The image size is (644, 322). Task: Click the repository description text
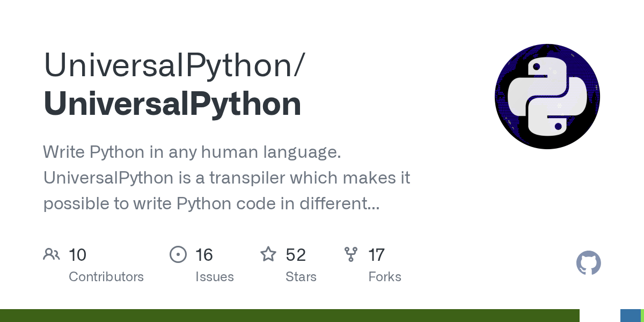point(226,178)
